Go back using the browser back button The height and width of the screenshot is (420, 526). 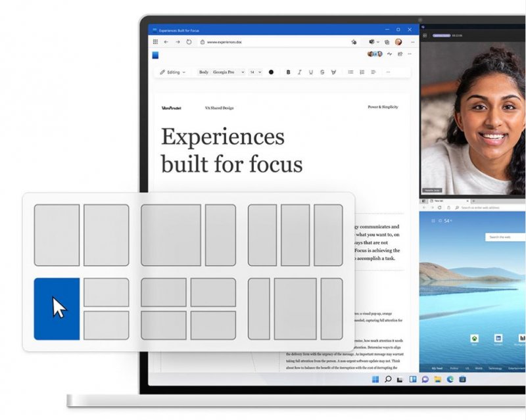pyautogui.click(x=166, y=41)
